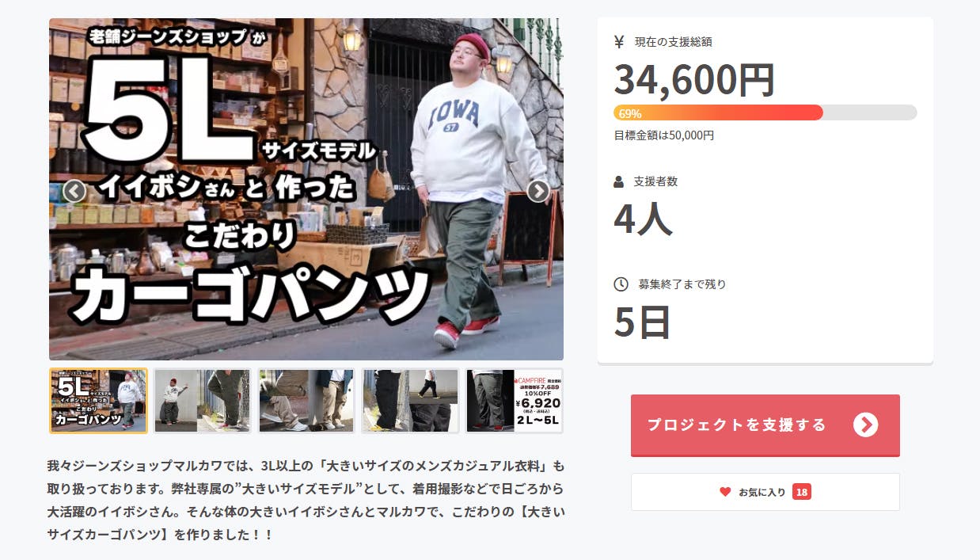
Task: Select the fourth thumbnail with black pants
Action: pos(410,401)
